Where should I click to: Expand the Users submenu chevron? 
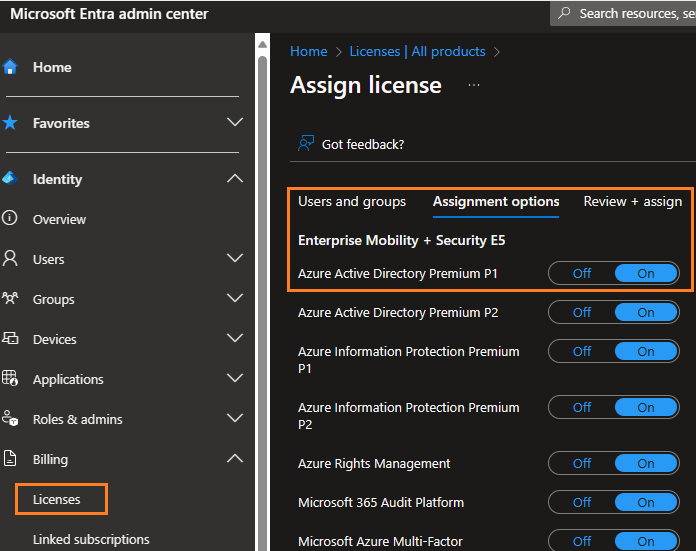coord(235,258)
